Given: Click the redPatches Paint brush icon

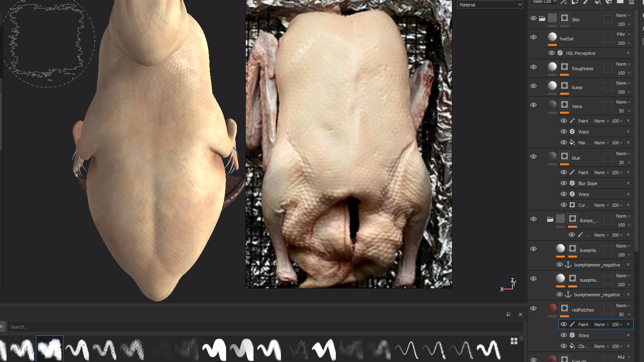Looking at the screenshot, I should (x=572, y=324).
